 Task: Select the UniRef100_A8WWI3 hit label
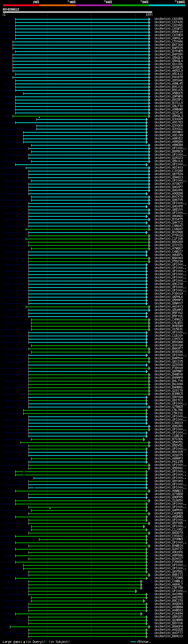point(169,491)
